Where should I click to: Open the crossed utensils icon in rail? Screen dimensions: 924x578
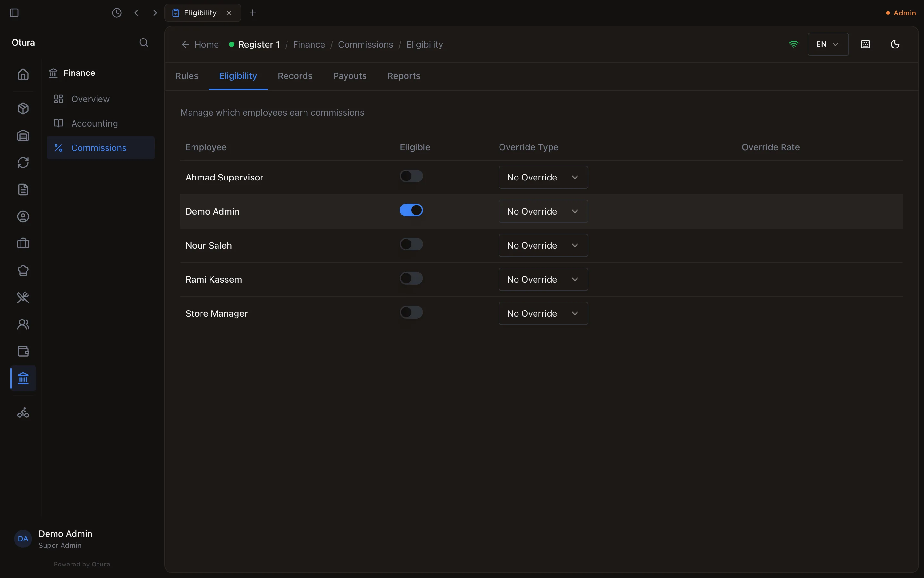pos(23,297)
